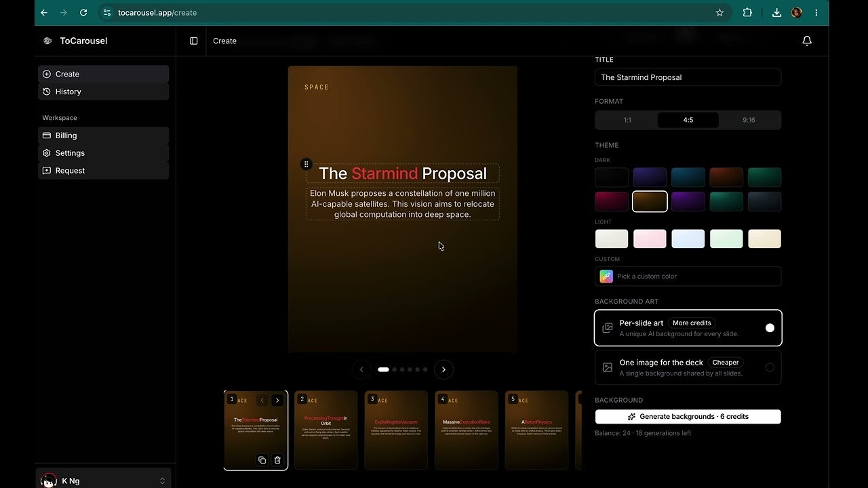Open slide 5 thumbnail A Bet on Physics
868x488 pixels.
pyautogui.click(x=536, y=430)
